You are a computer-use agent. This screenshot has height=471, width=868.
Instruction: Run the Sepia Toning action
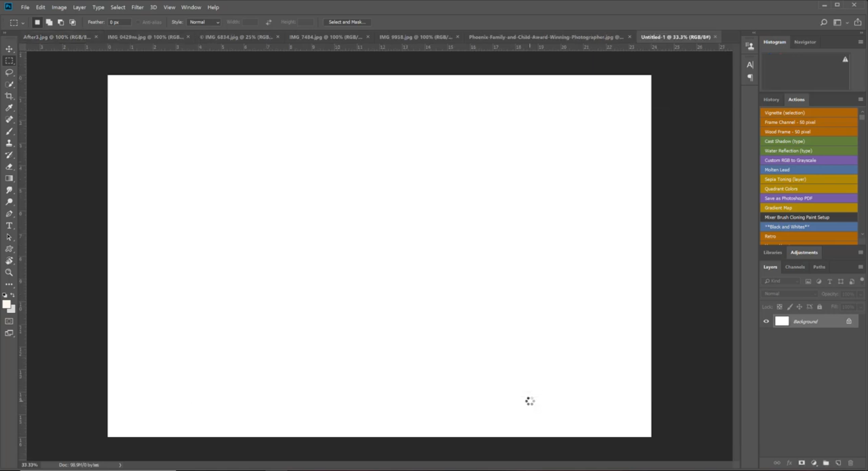pyautogui.click(x=809, y=179)
